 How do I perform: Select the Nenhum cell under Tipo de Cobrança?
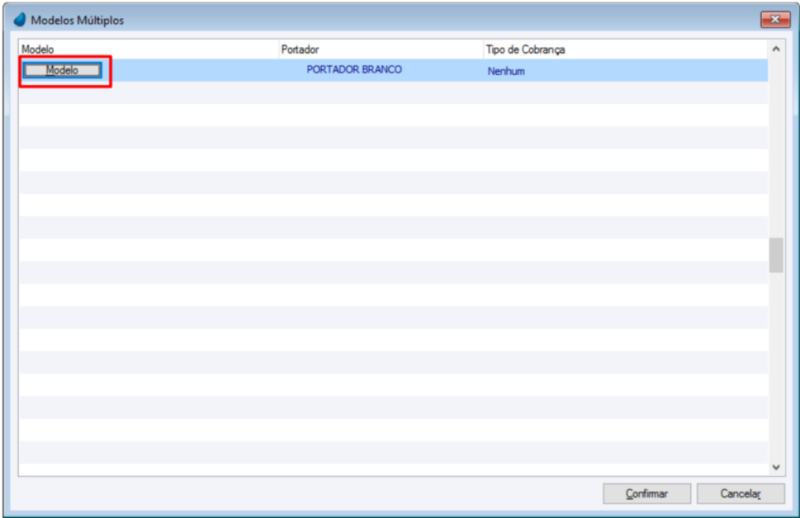[626, 70]
